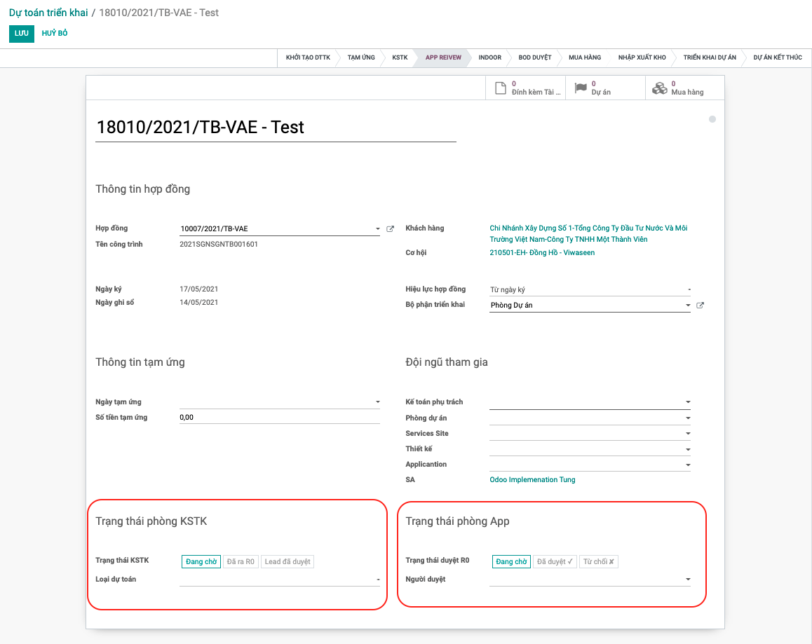Select Đang chờ for Trạng thái KSTK
The width and height of the screenshot is (812, 644).
pos(201,562)
